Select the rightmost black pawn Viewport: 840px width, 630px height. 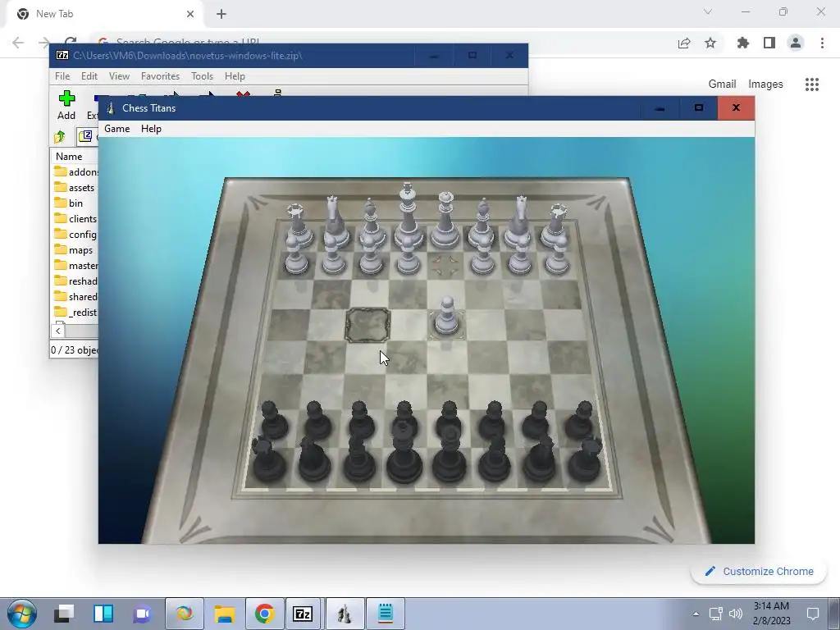(581, 421)
